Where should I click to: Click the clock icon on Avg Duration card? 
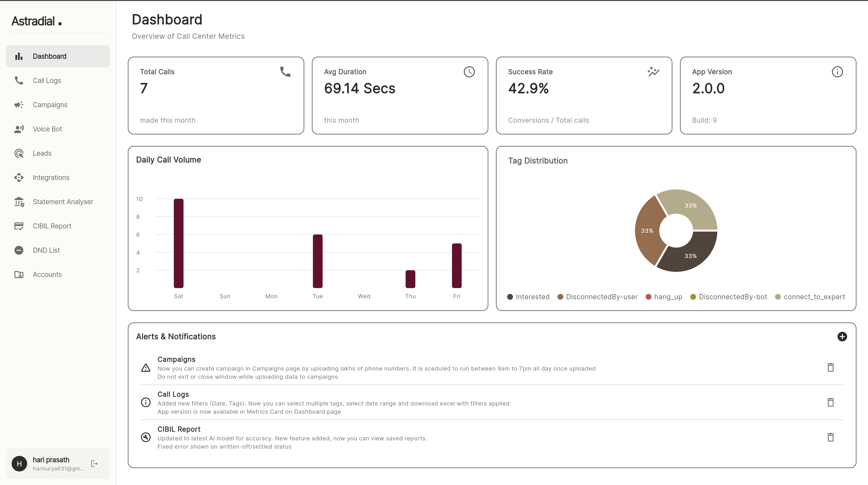coord(469,72)
